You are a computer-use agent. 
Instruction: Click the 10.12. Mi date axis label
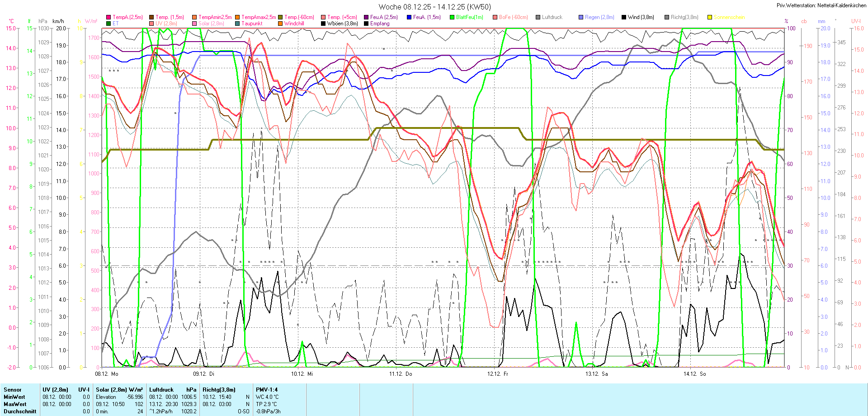pyautogui.click(x=302, y=374)
